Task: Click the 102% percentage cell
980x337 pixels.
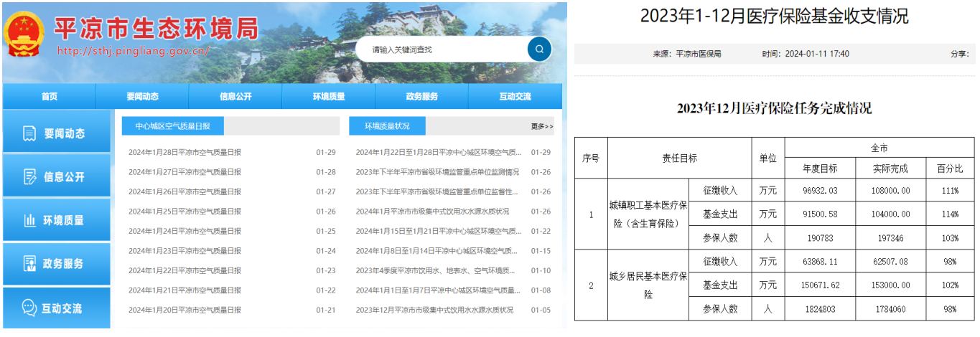Action: [950, 285]
